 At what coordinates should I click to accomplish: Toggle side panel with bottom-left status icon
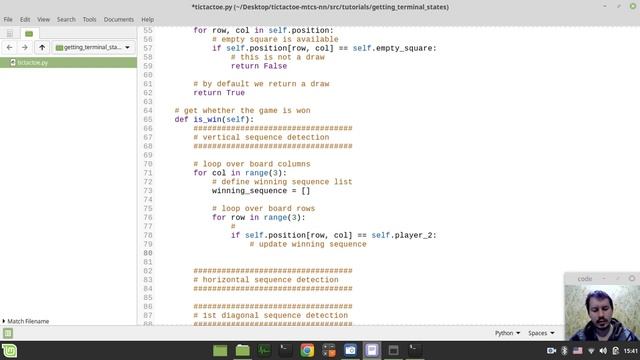[8, 333]
